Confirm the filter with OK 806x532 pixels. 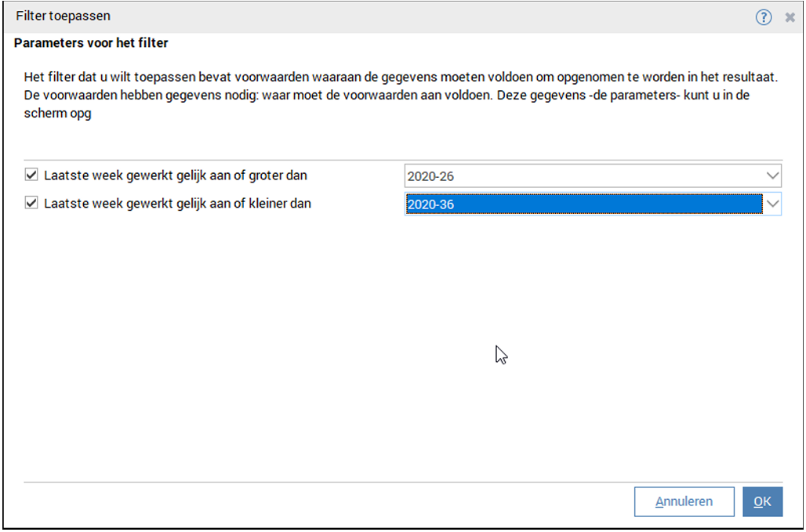click(x=762, y=501)
